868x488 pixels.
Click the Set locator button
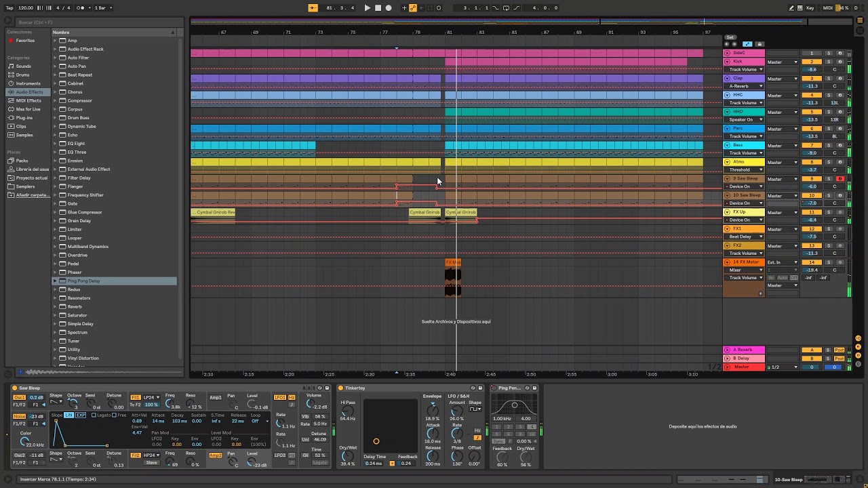pyautogui.click(x=730, y=37)
